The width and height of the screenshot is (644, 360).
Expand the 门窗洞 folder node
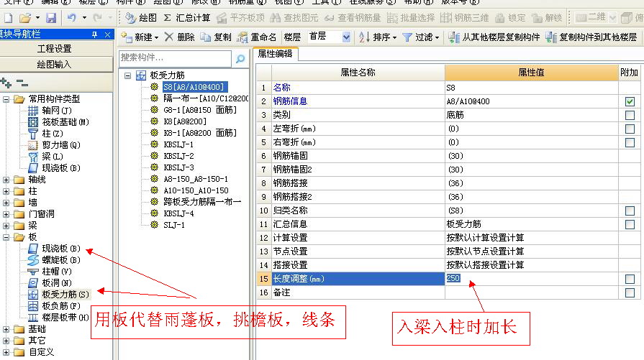click(x=6, y=213)
